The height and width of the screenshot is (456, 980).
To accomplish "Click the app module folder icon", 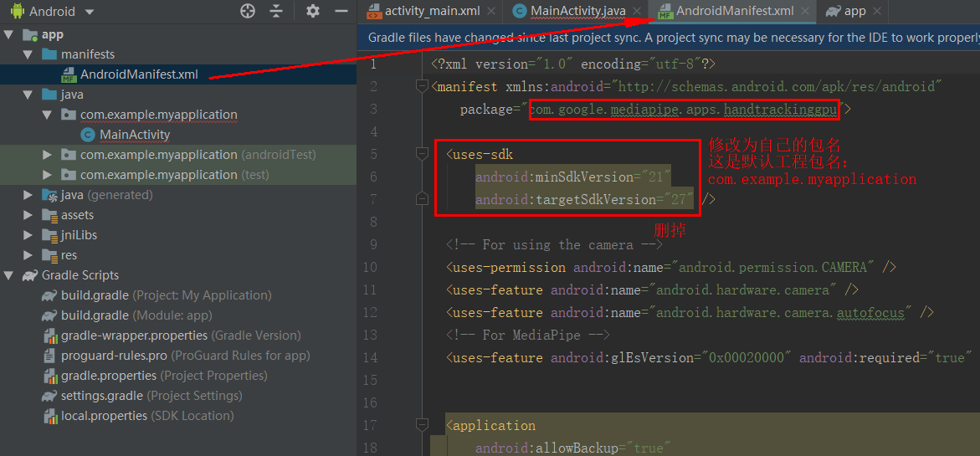I will 29,35.
